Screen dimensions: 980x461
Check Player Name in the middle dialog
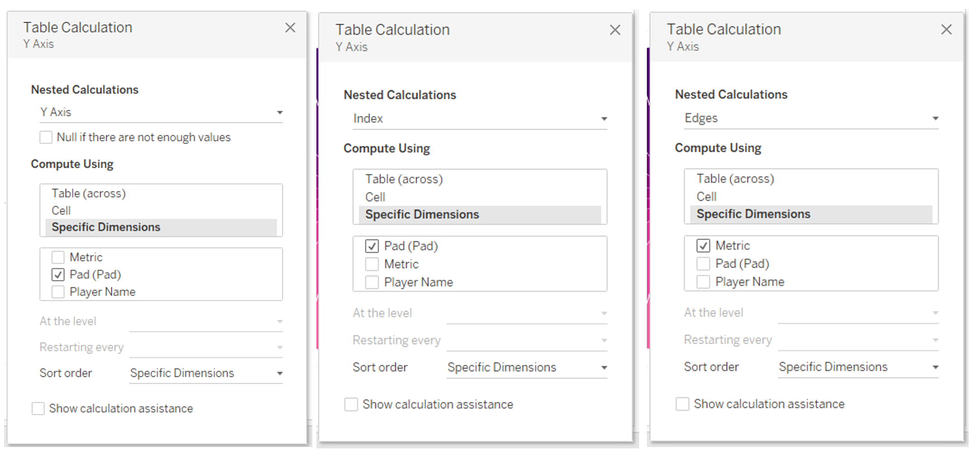372,282
